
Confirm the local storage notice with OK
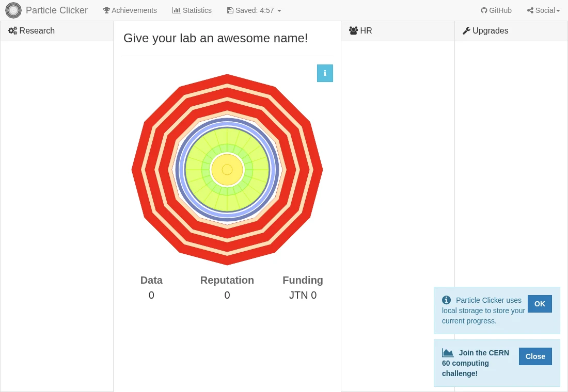coord(540,304)
